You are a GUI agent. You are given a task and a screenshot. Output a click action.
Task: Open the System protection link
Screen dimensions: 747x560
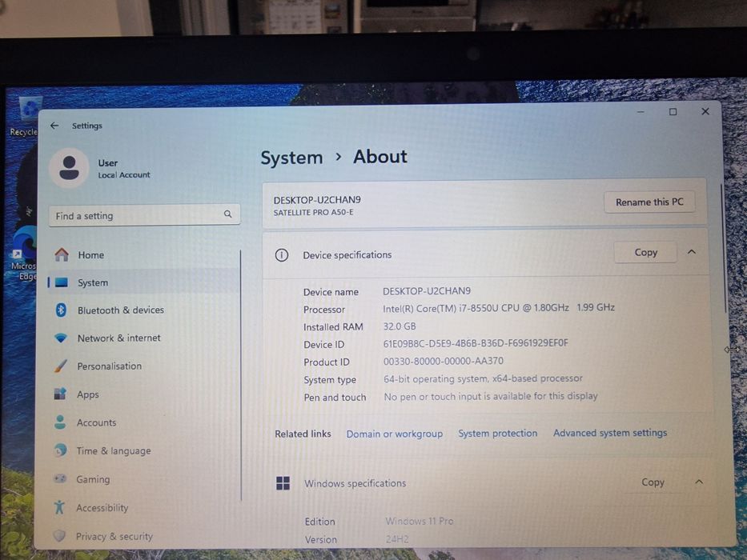(498, 434)
